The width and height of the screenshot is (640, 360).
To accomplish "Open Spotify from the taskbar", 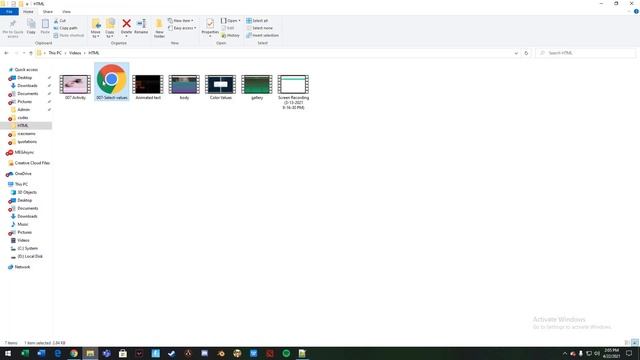I will click(286, 353).
